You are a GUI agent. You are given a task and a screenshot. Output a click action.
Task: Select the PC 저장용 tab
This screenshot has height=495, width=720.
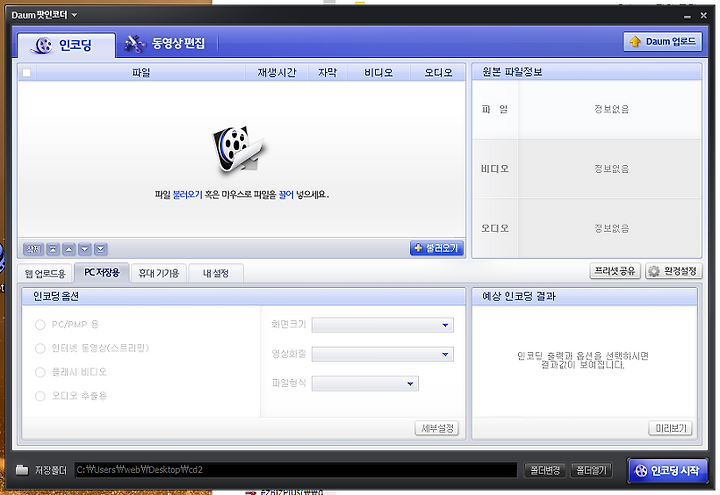pos(101,273)
